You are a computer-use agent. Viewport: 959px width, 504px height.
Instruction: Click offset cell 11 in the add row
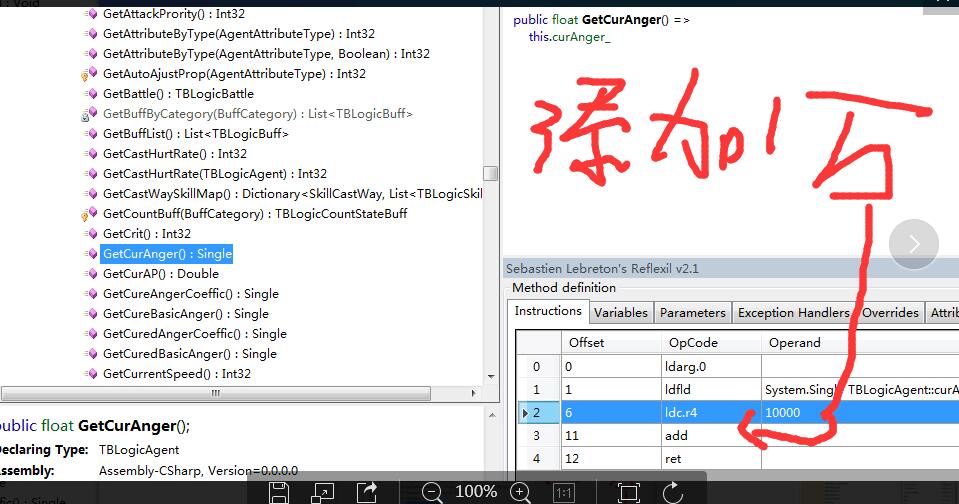coord(612,435)
